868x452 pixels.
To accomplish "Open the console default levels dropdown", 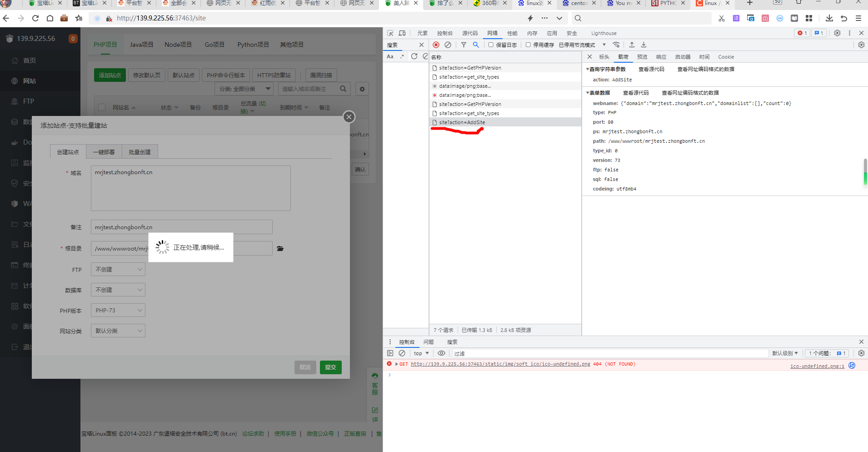I will [x=785, y=353].
